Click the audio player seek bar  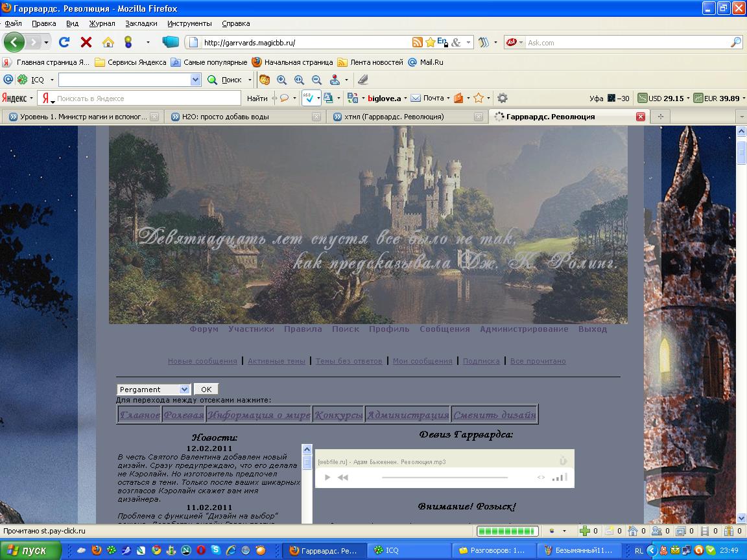pyautogui.click(x=444, y=477)
